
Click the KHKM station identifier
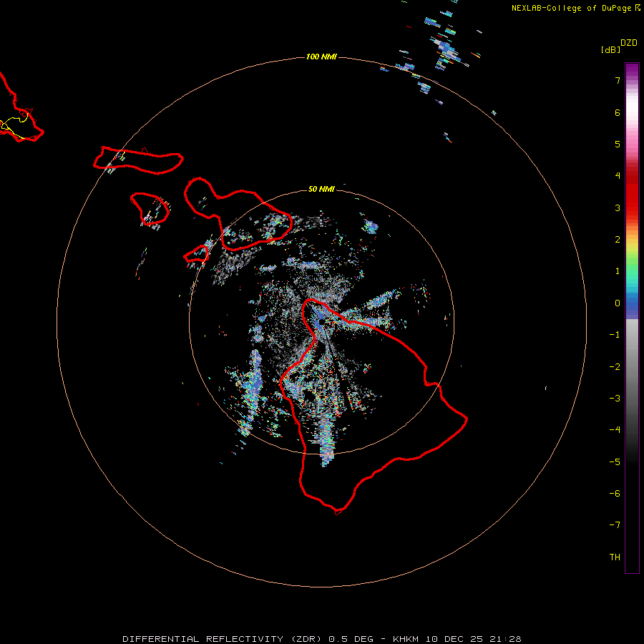click(406, 639)
